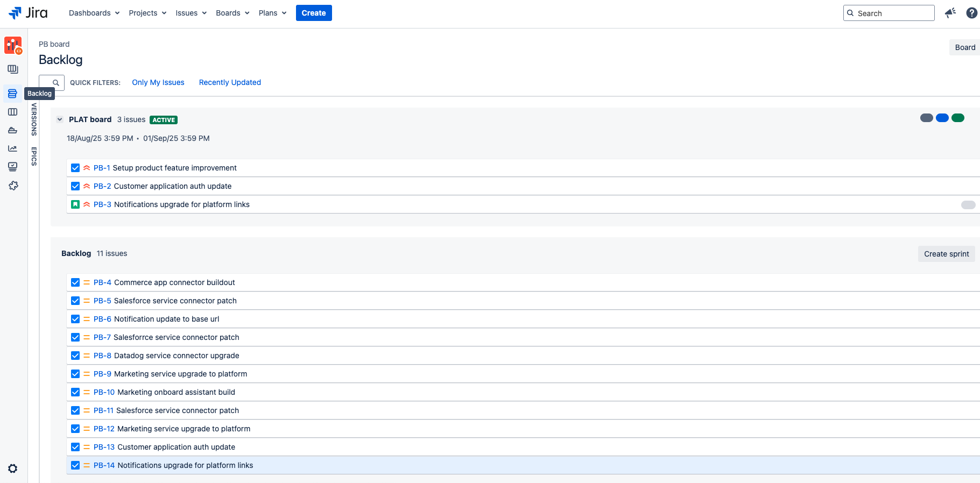Open the Boards menu
Image resolution: width=980 pixels, height=483 pixels.
click(232, 13)
